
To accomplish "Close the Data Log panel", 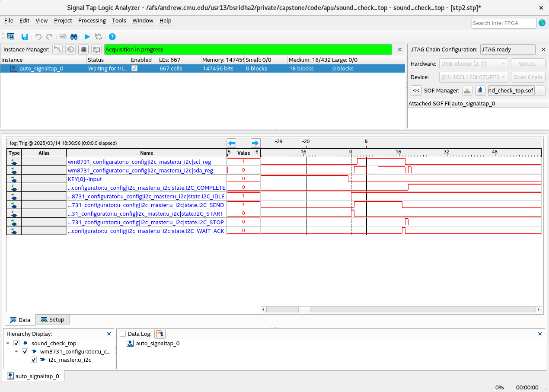I will click(540, 334).
